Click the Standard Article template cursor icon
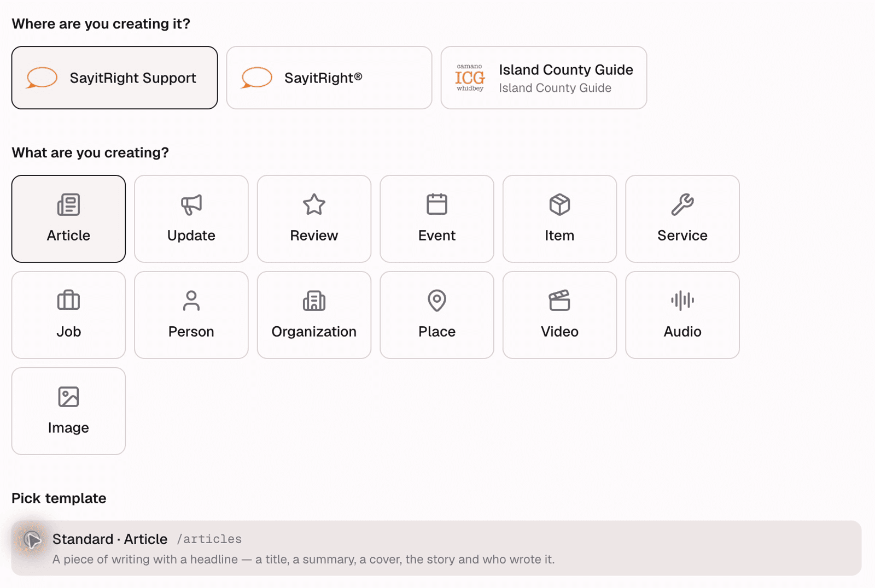The height and width of the screenshot is (588, 875). pos(32,540)
